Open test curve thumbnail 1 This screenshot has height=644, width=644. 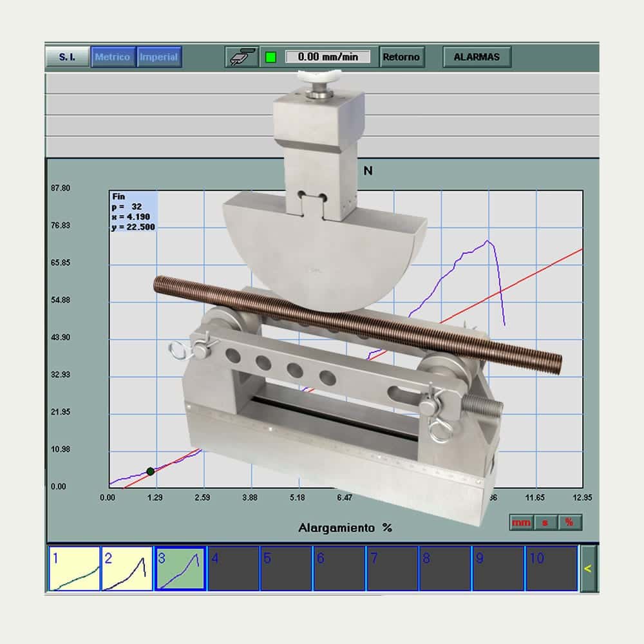(75, 569)
